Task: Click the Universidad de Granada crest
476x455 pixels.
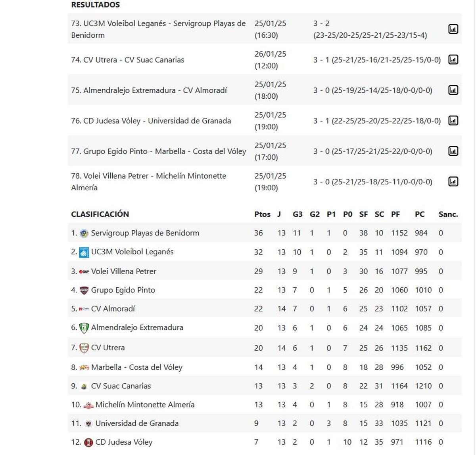Action: click(x=88, y=423)
